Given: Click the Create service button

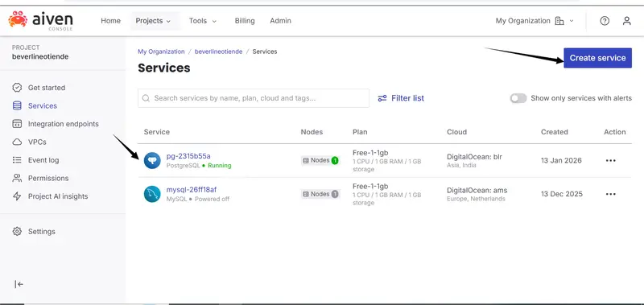Looking at the screenshot, I should 597,58.
